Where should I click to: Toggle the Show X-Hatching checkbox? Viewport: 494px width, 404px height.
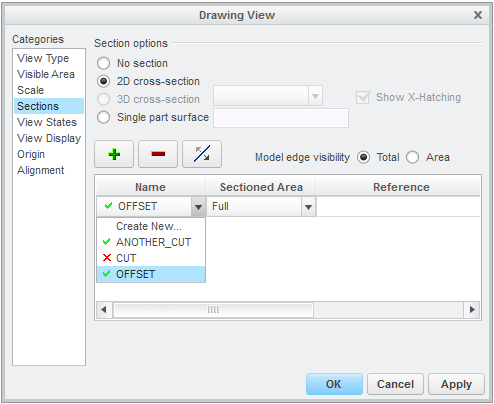pyautogui.click(x=363, y=97)
